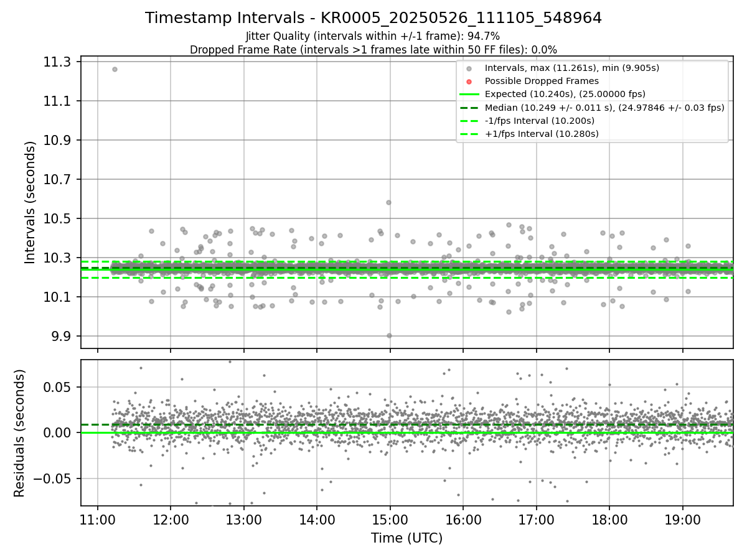The image size is (747, 560).
Task: Click the 16:00 time tick label
Action: point(463,520)
